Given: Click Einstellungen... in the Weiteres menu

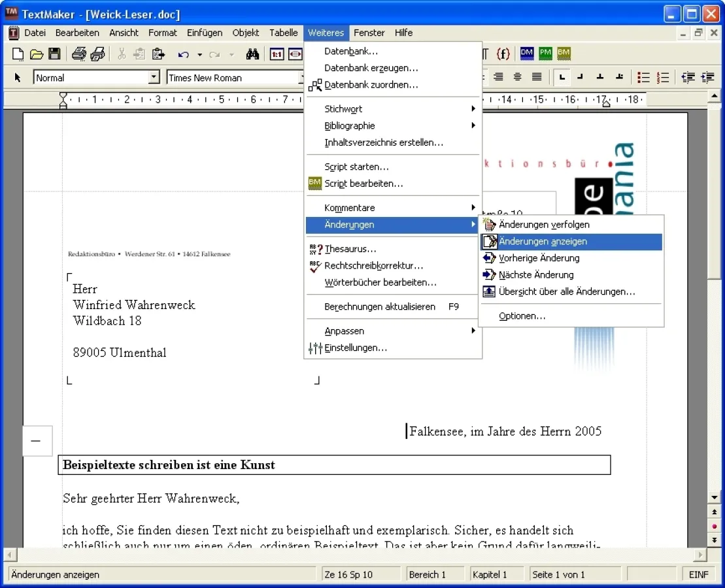Looking at the screenshot, I should pos(356,348).
